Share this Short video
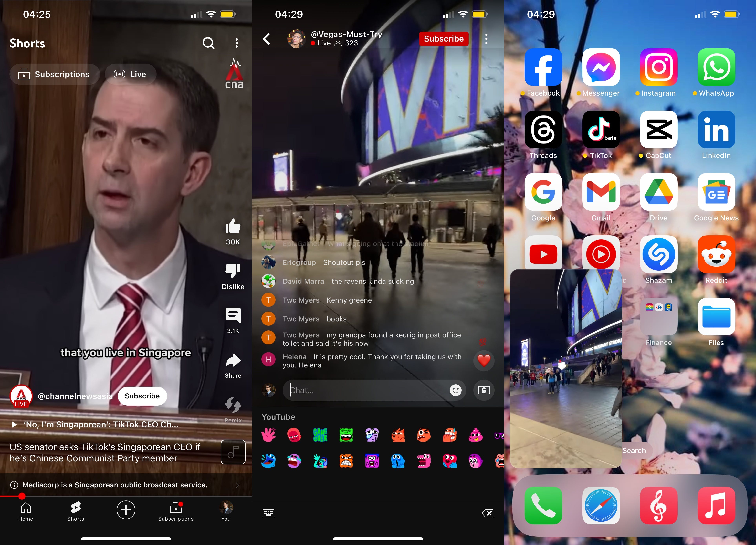This screenshot has height=545, width=756. [233, 360]
